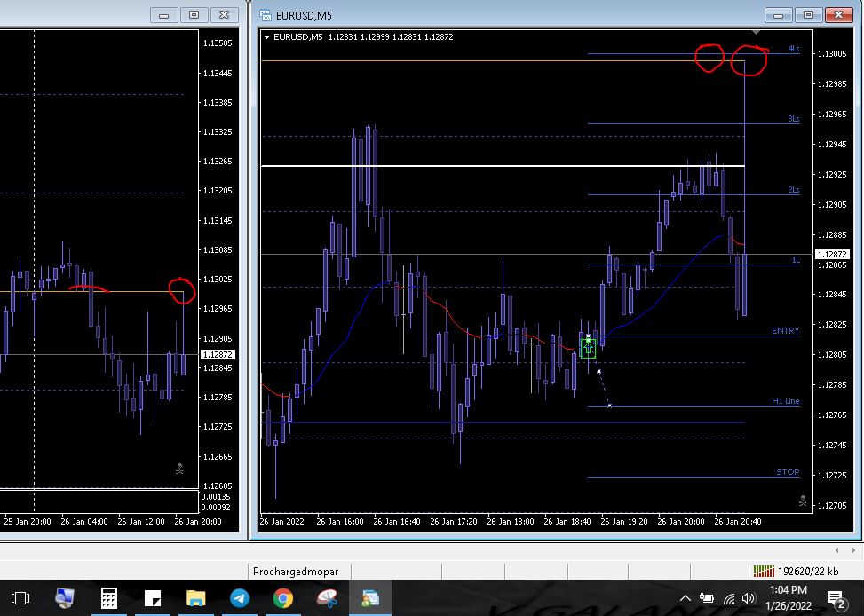Image resolution: width=864 pixels, height=616 pixels.
Task: Click the skull icon in the left chart
Action: click(179, 469)
